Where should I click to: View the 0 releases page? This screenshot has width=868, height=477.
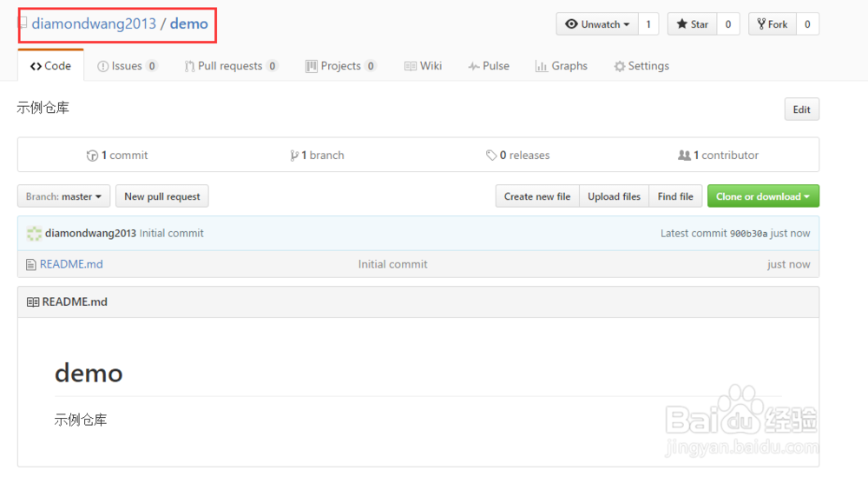click(517, 156)
